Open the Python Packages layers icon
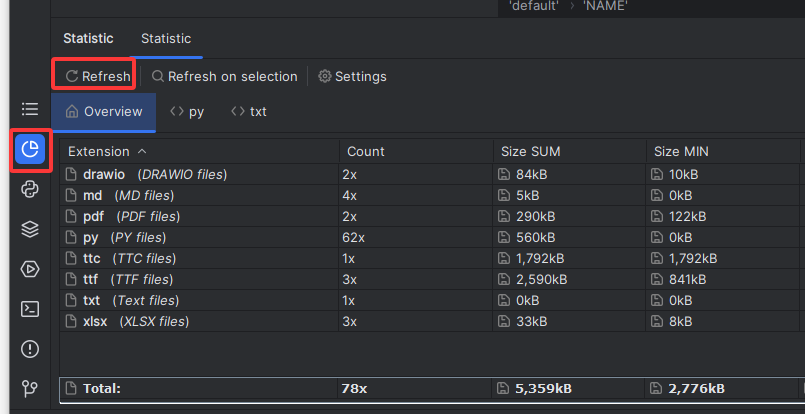 click(30, 229)
